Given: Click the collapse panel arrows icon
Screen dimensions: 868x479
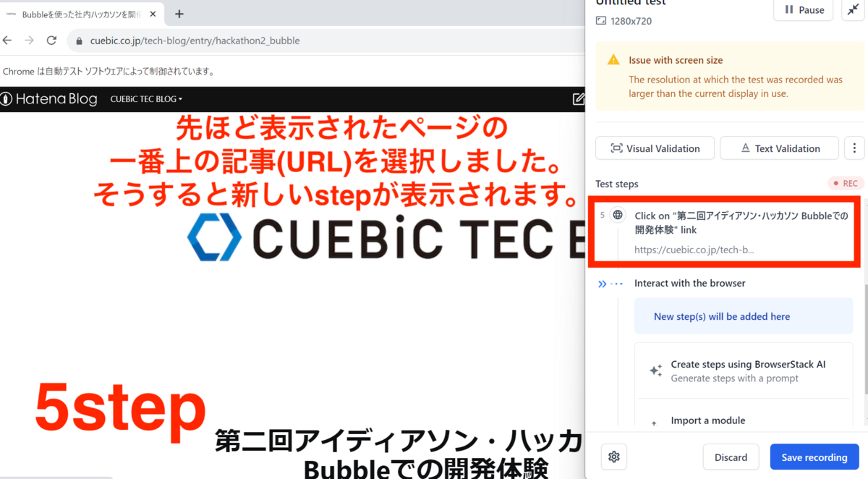Looking at the screenshot, I should point(851,10).
